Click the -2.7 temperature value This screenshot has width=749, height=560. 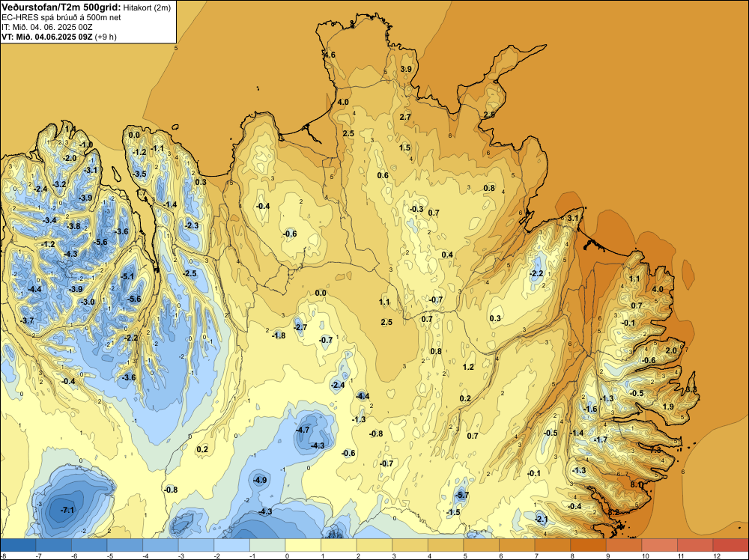(300, 327)
